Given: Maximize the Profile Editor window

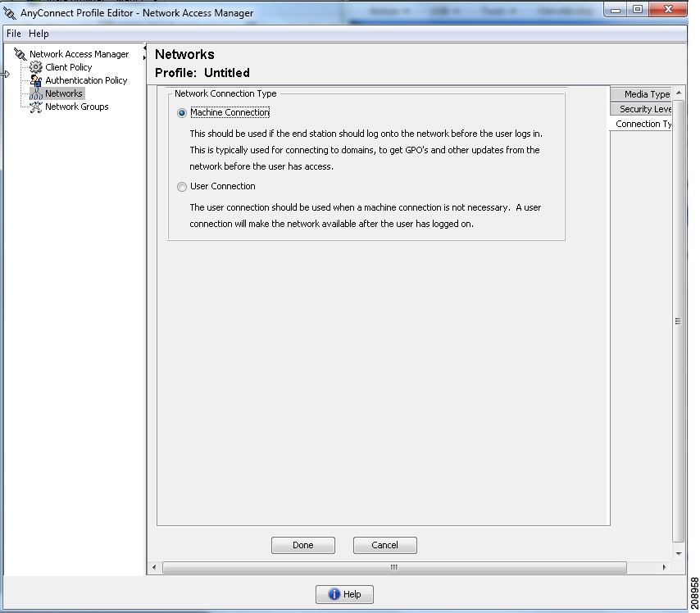Looking at the screenshot, I should click(638, 9).
